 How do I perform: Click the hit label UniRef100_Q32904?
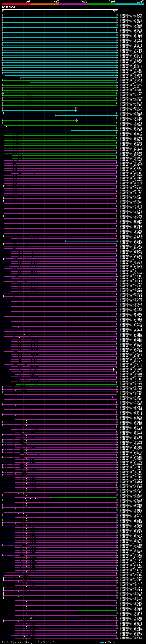pyautogui.click(x=131, y=15)
